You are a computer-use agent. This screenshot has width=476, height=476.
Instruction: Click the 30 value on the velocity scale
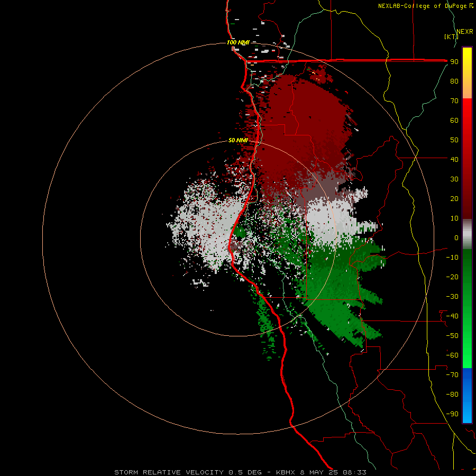coord(454,179)
